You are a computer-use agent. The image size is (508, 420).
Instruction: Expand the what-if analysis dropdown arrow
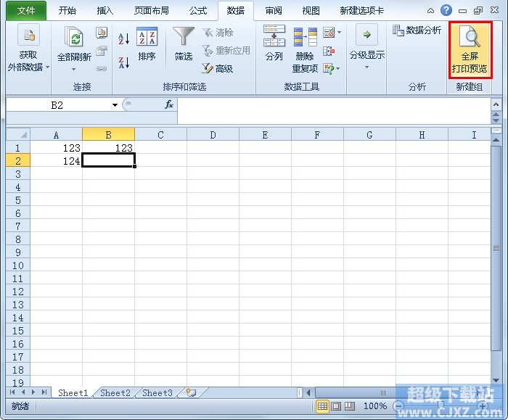338,69
